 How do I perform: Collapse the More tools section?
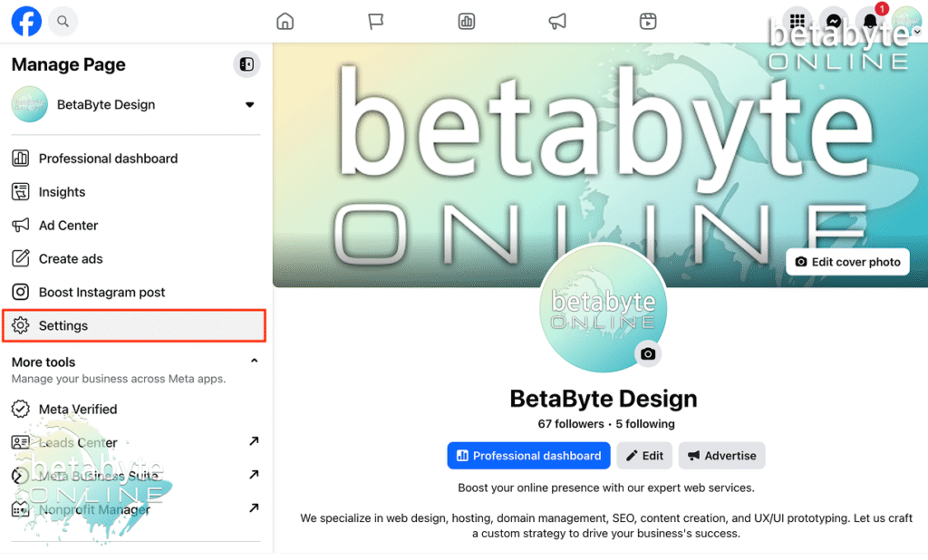click(x=254, y=362)
